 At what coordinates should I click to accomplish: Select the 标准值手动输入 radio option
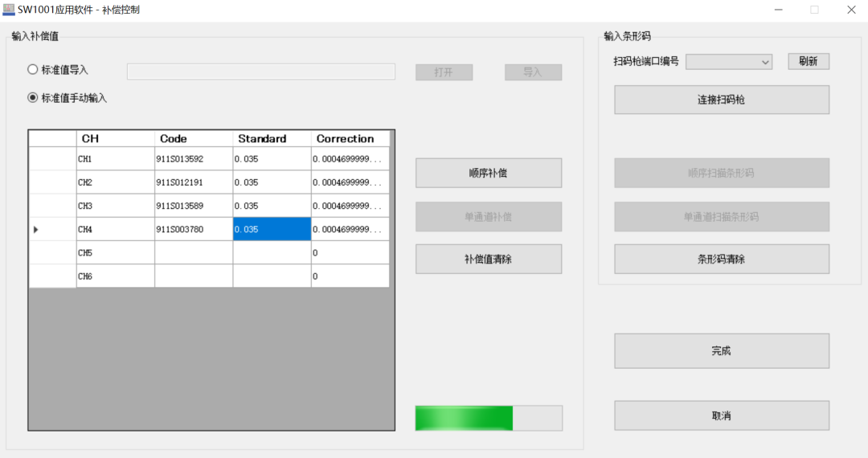67,98
